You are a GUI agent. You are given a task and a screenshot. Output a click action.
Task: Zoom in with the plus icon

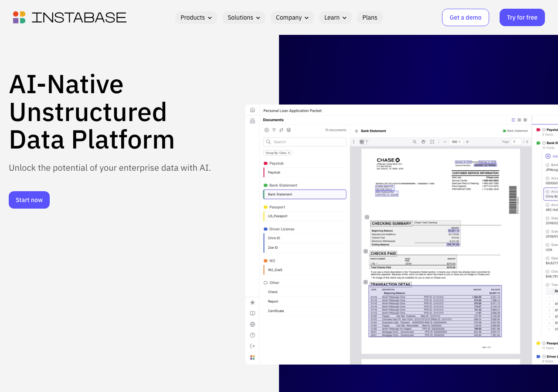pyautogui.click(x=467, y=142)
